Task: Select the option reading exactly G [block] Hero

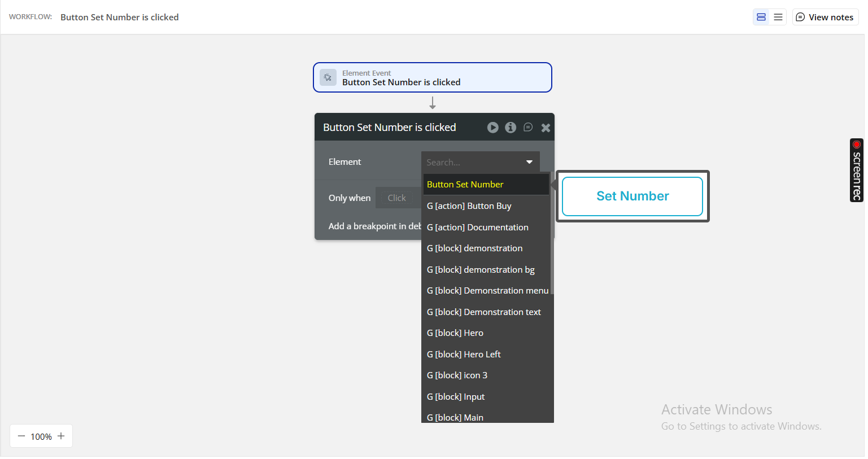Action: coord(487,333)
